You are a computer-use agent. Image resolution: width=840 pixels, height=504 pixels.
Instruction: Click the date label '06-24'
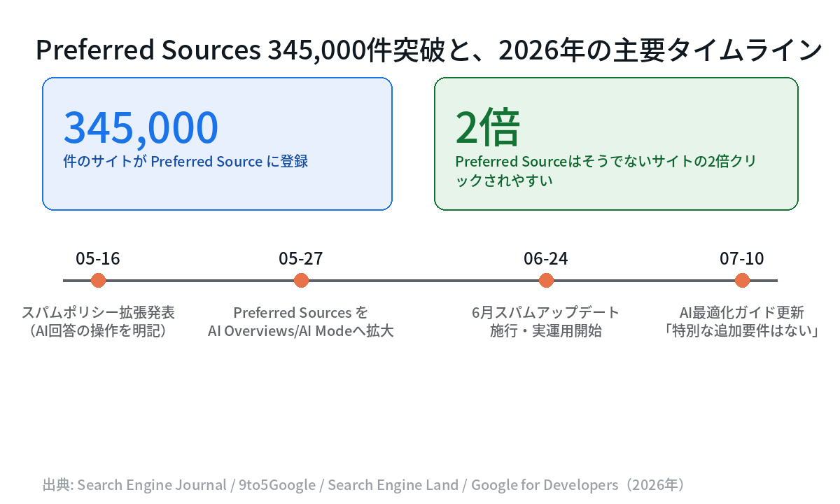(x=546, y=259)
